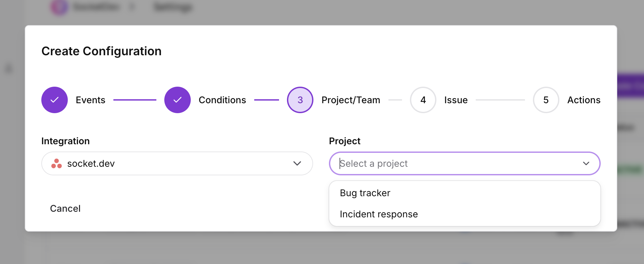Click the Project/Team step label

point(351,100)
